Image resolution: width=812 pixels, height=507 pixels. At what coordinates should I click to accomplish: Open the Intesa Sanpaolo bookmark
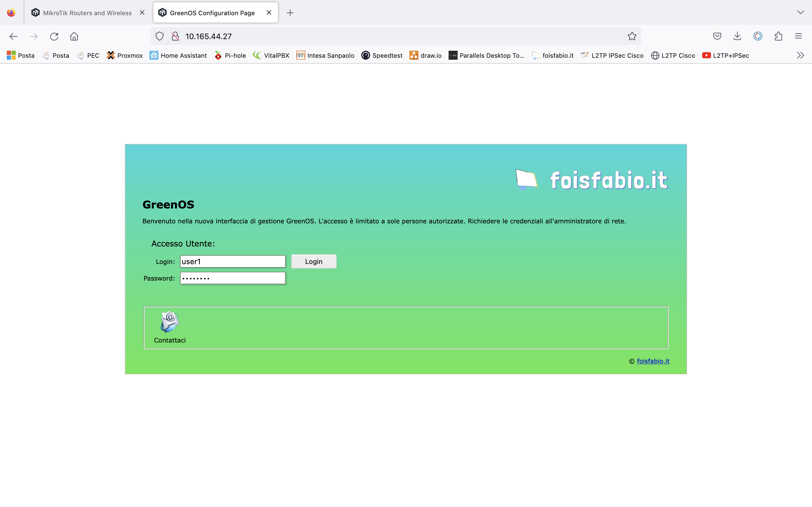[325, 55]
